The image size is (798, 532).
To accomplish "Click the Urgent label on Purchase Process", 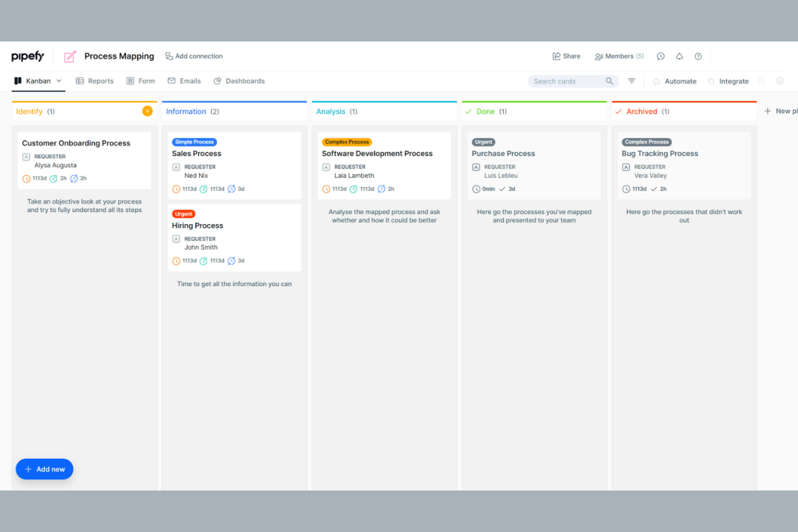I will [483, 142].
